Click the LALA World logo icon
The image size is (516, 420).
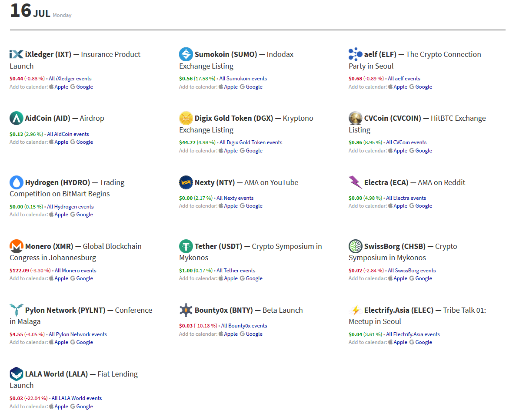16,374
